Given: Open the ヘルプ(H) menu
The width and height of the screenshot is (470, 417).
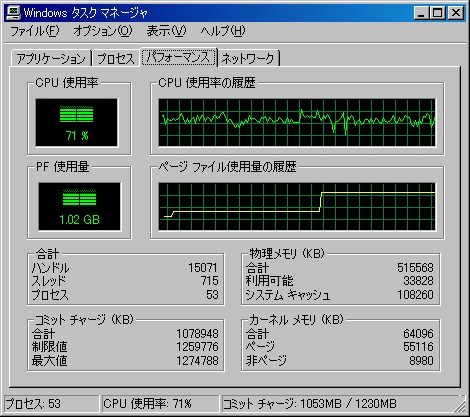Looking at the screenshot, I should (223, 31).
